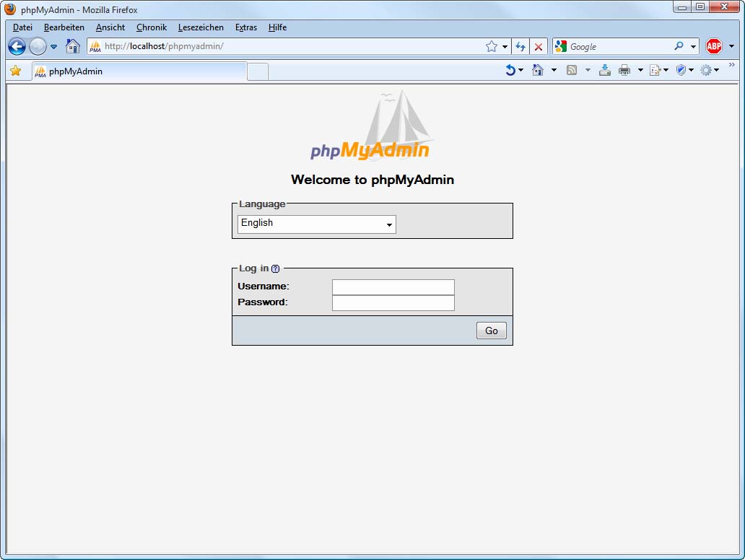Click the grey RSS feed icon
The height and width of the screenshot is (560, 745).
click(572, 70)
